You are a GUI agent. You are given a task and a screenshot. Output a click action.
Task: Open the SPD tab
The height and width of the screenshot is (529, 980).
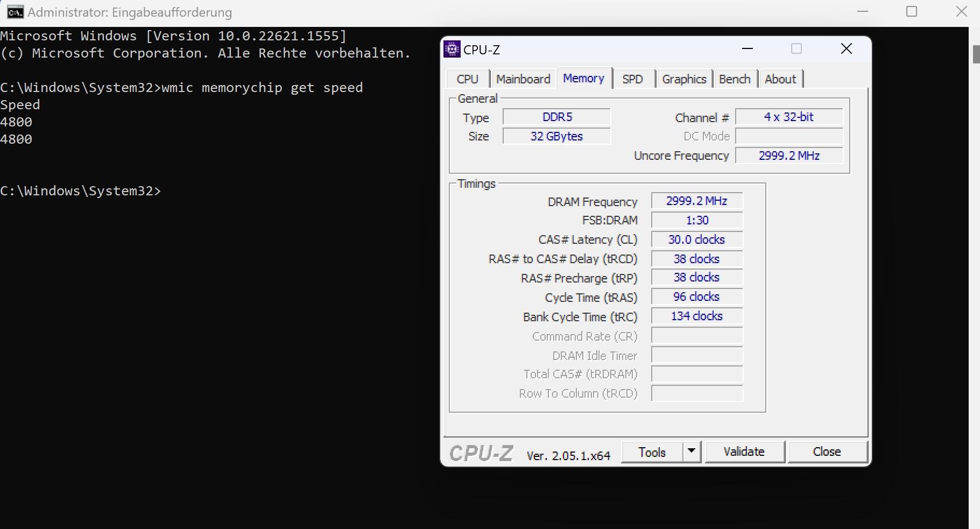[x=633, y=79]
